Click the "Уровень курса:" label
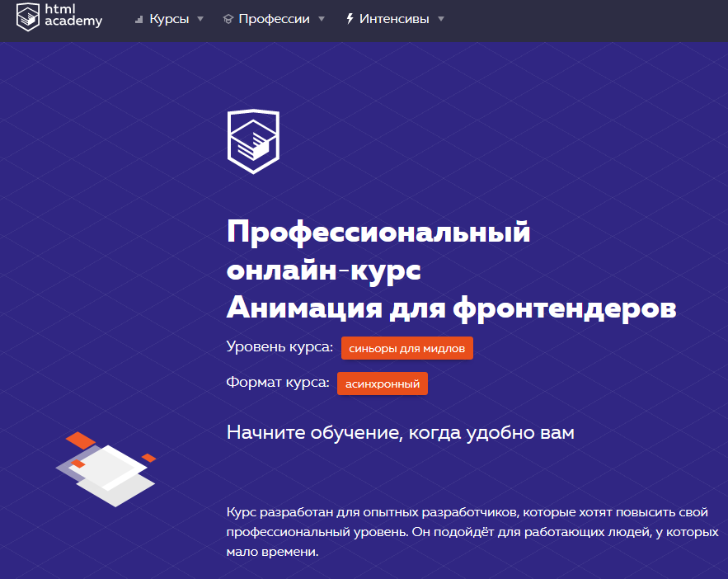Viewport: 728px width, 579px height. tap(279, 347)
